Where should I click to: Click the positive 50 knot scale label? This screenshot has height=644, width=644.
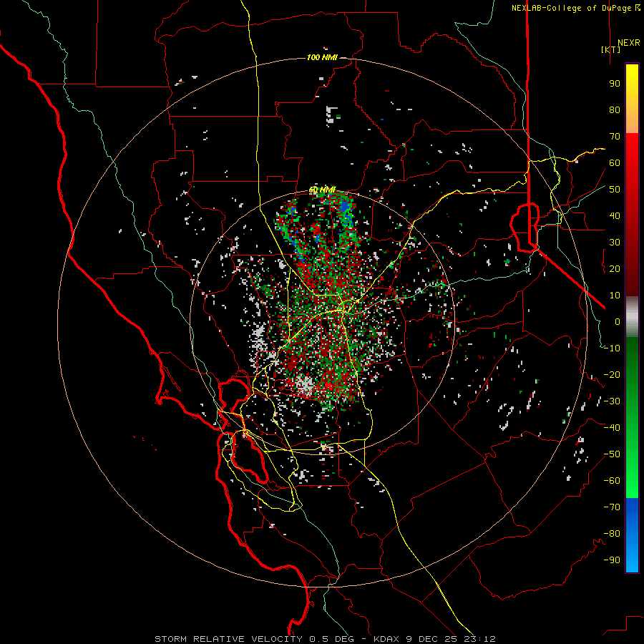pyautogui.click(x=615, y=190)
